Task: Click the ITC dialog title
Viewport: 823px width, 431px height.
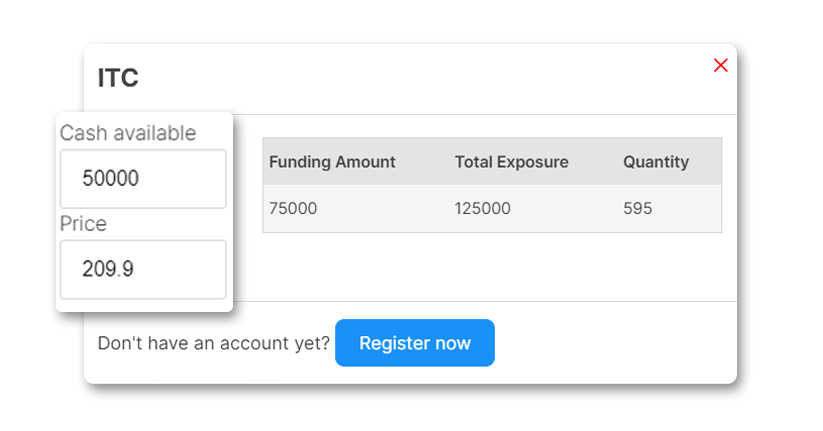Action: click(x=118, y=78)
